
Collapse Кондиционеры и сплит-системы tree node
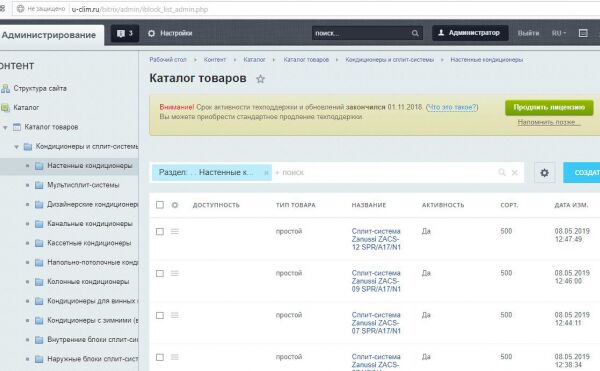pos(16,147)
